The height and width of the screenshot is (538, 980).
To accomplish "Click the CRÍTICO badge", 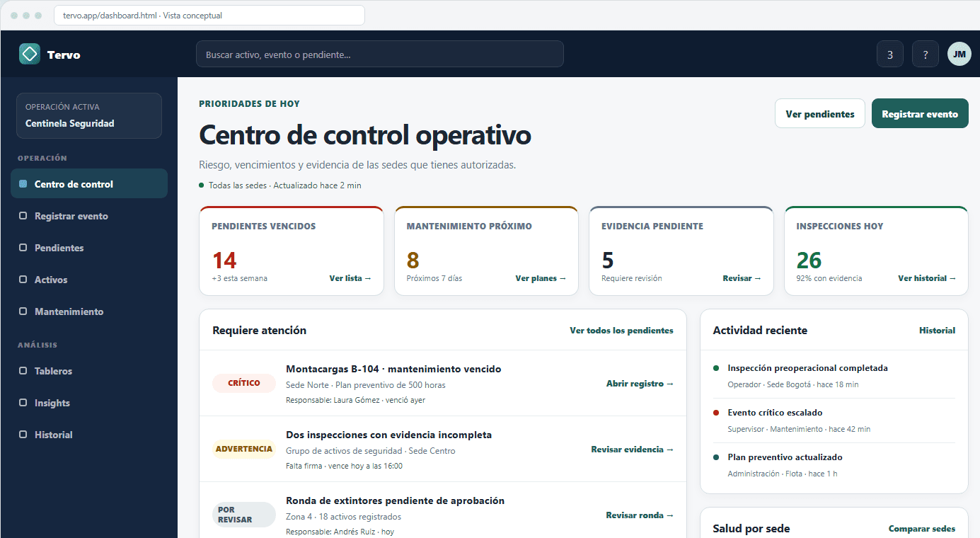I will (x=244, y=383).
